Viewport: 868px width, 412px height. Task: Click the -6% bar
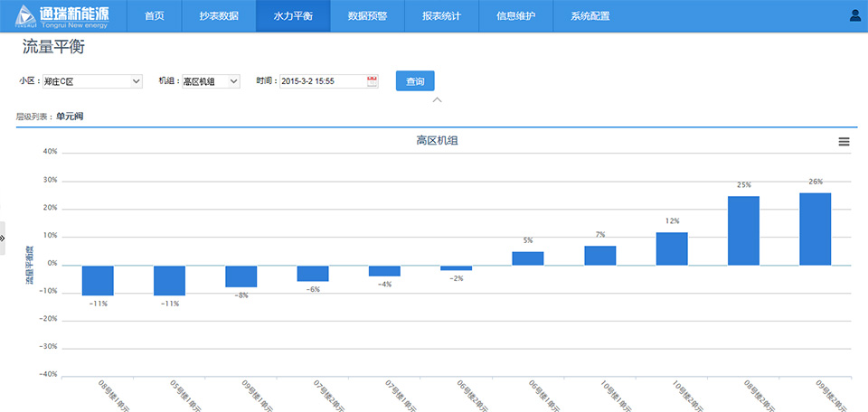(x=313, y=274)
